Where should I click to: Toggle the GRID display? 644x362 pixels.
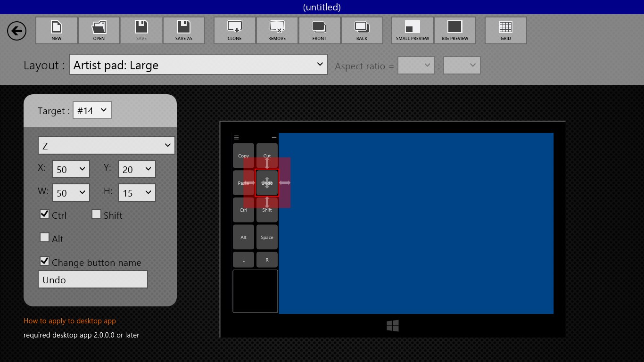(x=506, y=31)
